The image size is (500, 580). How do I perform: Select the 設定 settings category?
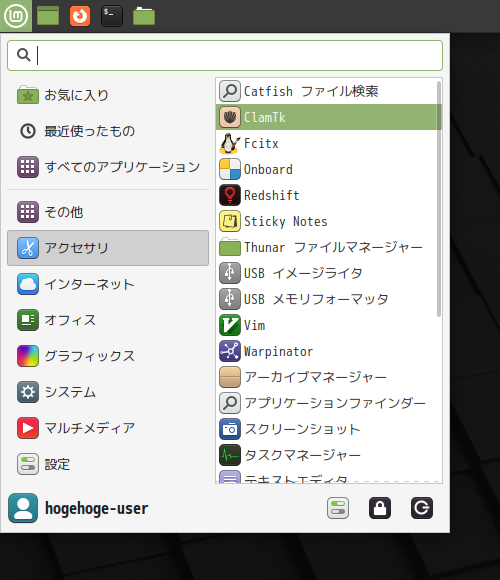(108, 464)
